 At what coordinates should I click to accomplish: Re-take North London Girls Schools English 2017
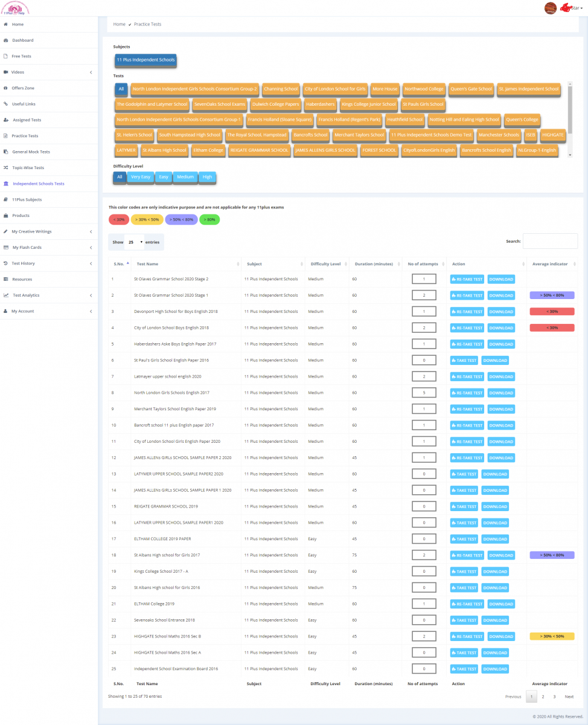coord(467,393)
